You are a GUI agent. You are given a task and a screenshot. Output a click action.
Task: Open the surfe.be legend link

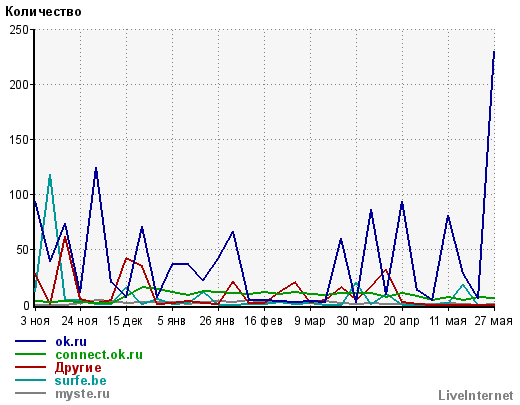coord(81,381)
